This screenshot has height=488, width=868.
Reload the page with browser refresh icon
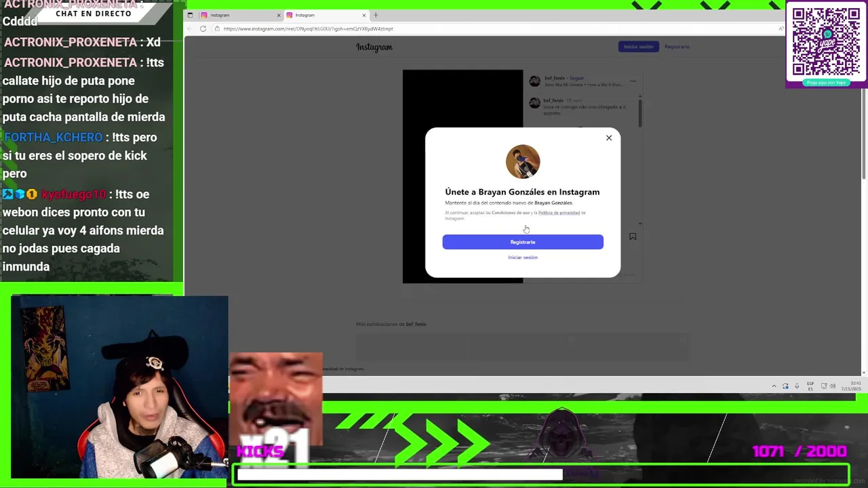pos(203,28)
